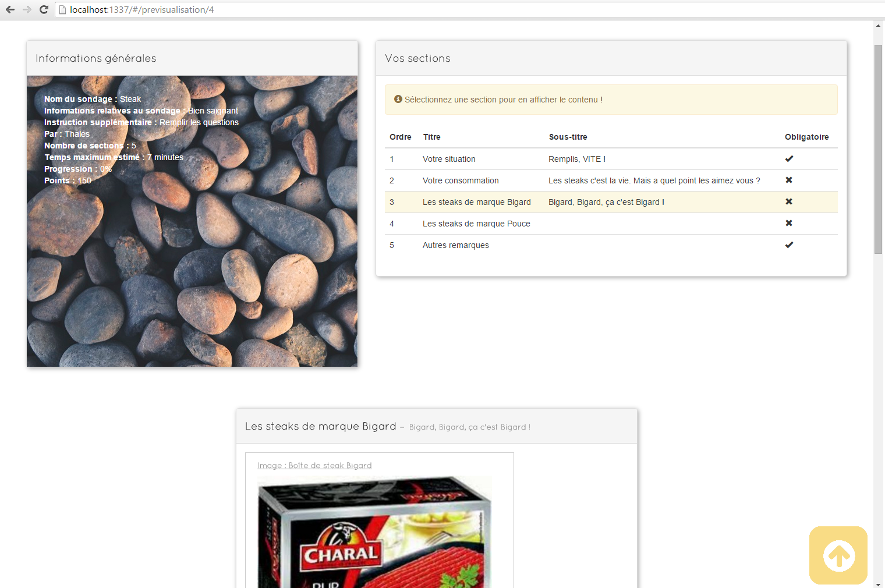The width and height of the screenshot is (885, 588).
Task: Select section 'Autres remarques'
Action: (x=456, y=245)
